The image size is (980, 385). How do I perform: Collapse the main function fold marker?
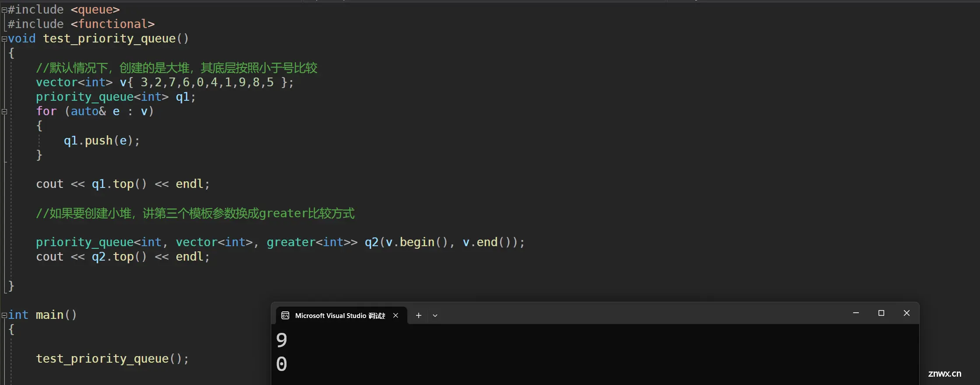pos(4,315)
